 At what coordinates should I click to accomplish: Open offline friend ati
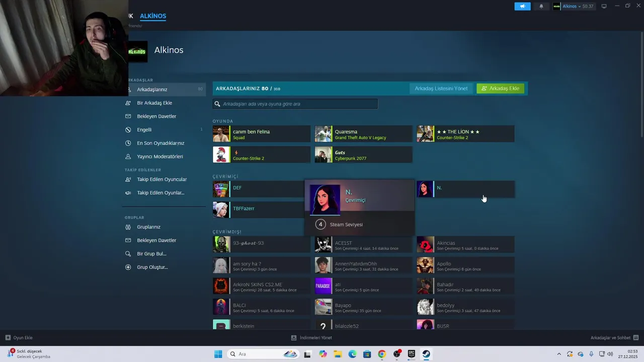363,286
